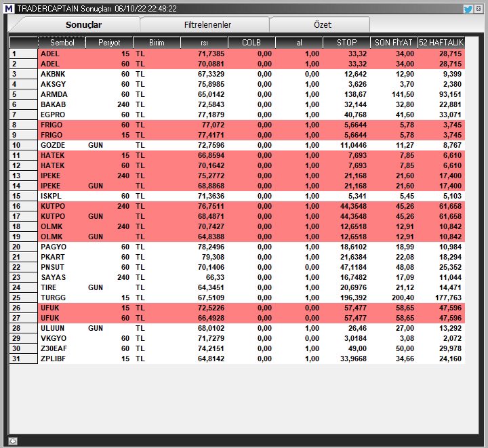Viewport: 488px width, 448px height.
Task: Select rsi value 70,7427 for OLMK
Action: click(211, 226)
